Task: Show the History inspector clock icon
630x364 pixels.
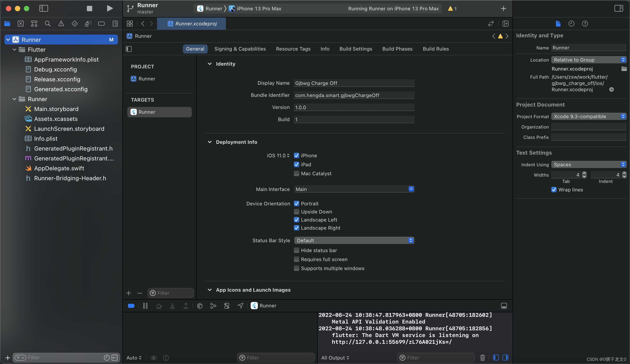Action: pos(571,24)
